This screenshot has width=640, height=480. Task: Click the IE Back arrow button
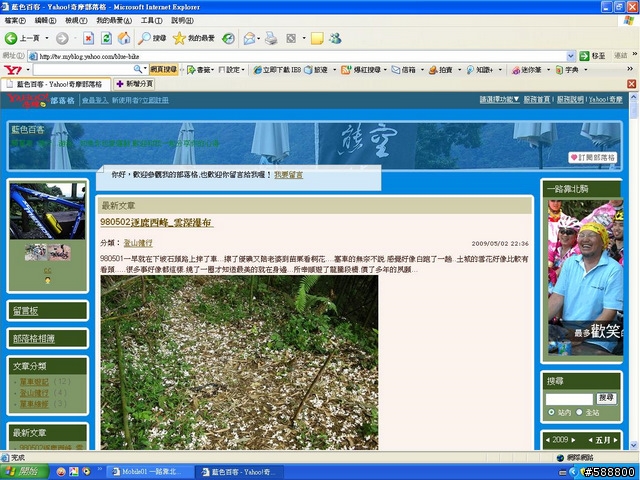point(11,38)
